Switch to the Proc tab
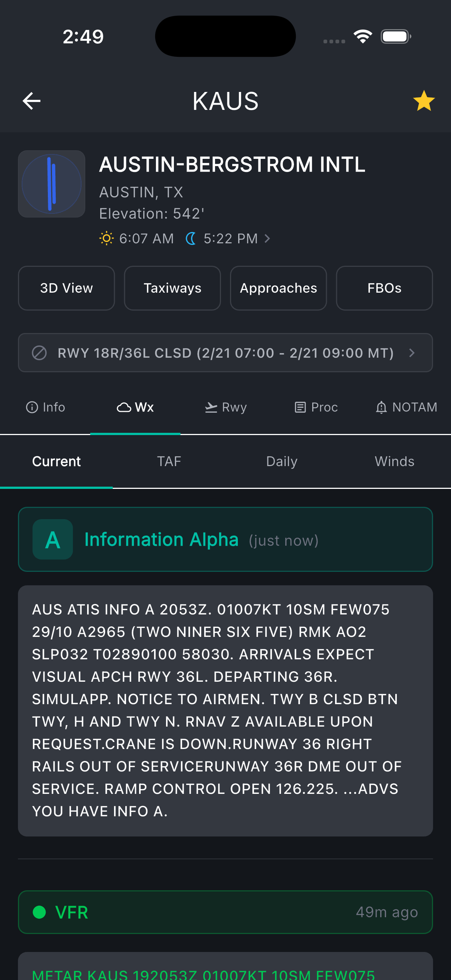 pos(316,407)
